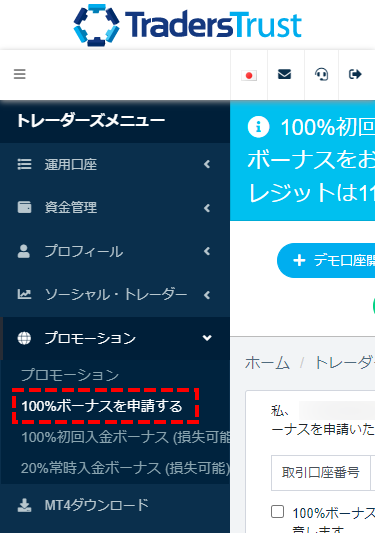This screenshot has height=533, width=375.
Task: Open the hamburger menu icon
Action: (20, 74)
